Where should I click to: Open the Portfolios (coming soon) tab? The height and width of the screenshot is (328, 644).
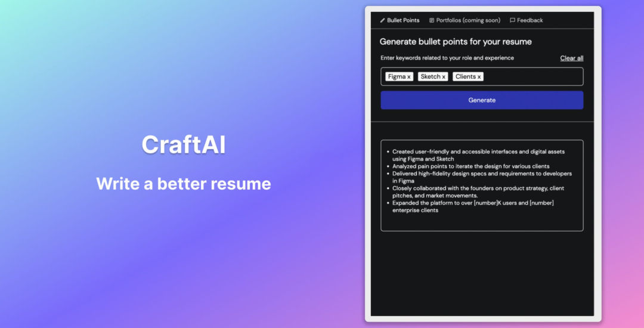pyautogui.click(x=465, y=20)
